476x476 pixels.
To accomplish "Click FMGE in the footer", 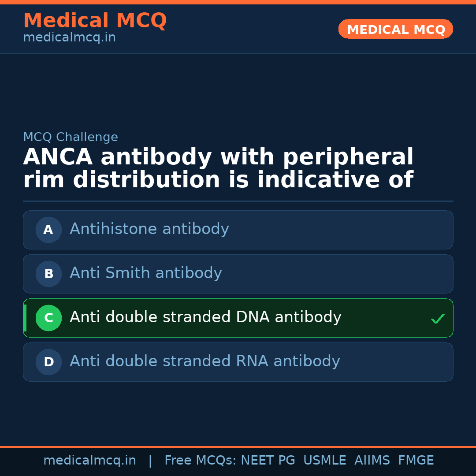I will (x=416, y=461).
